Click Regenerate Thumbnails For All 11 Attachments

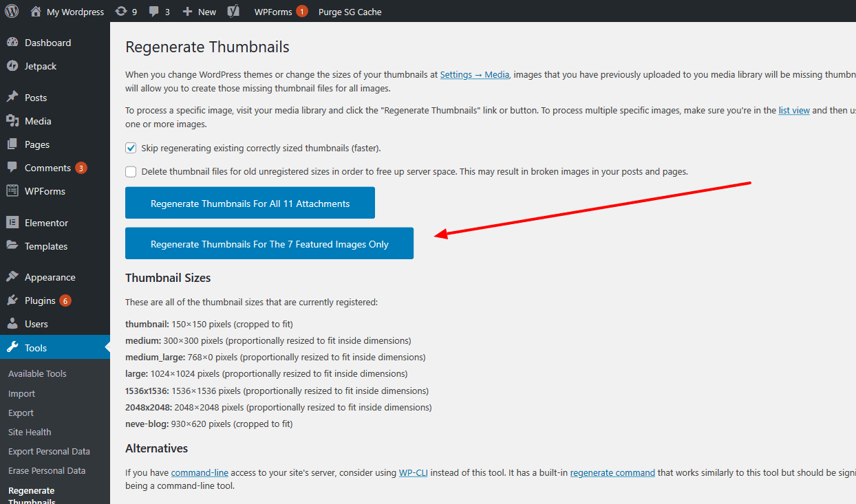point(250,204)
